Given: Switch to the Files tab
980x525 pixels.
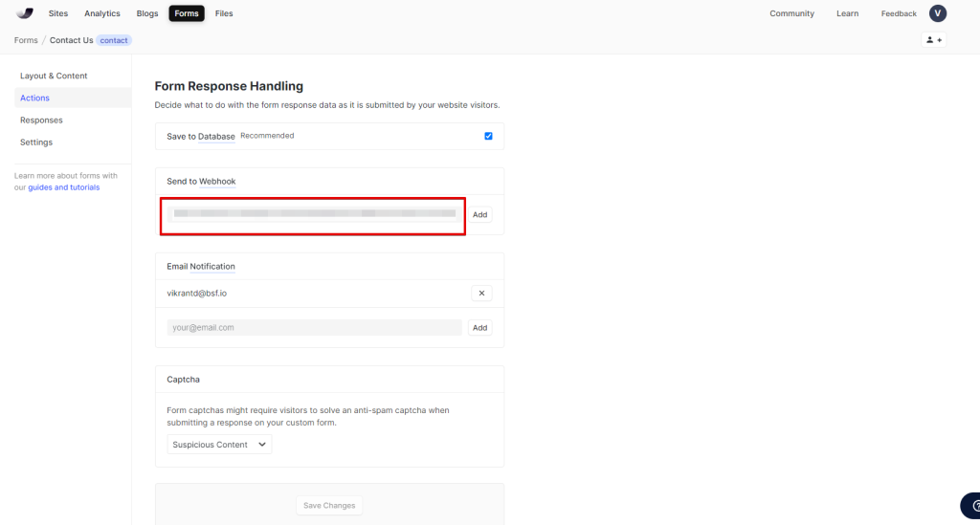Looking at the screenshot, I should click(224, 13).
